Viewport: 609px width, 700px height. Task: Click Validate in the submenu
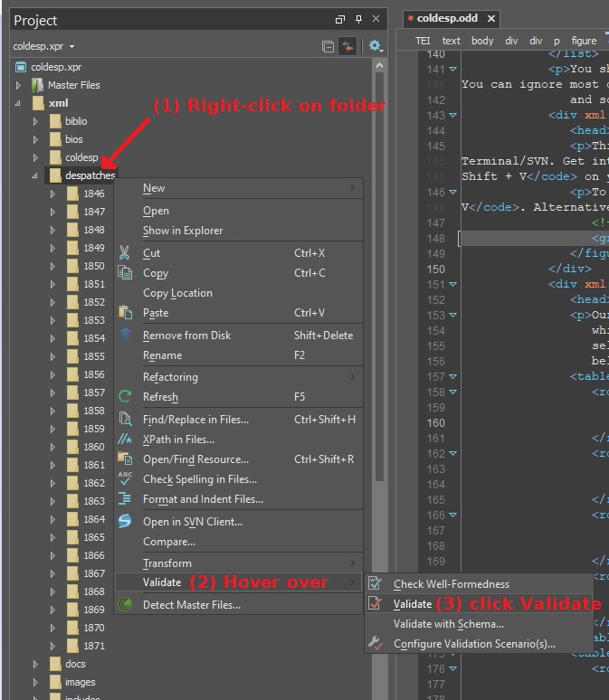click(x=412, y=603)
